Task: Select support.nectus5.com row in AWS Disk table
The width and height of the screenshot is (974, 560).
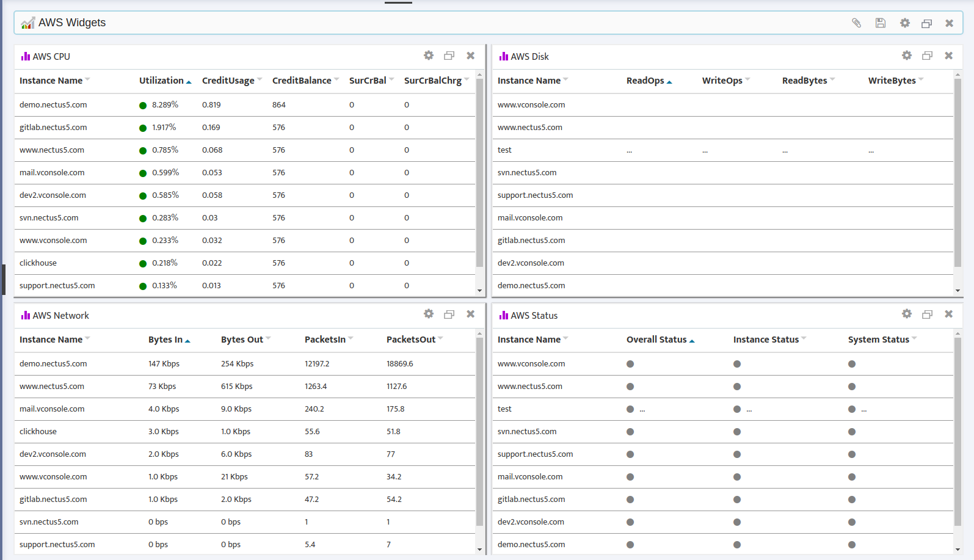Action: point(723,195)
